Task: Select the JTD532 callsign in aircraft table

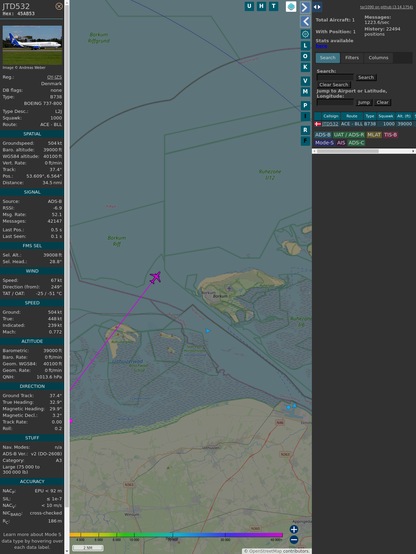Action: [330, 124]
